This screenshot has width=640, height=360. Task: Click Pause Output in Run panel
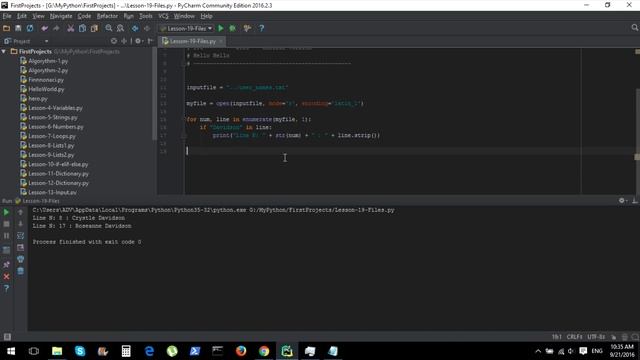pyautogui.click(x=7, y=236)
